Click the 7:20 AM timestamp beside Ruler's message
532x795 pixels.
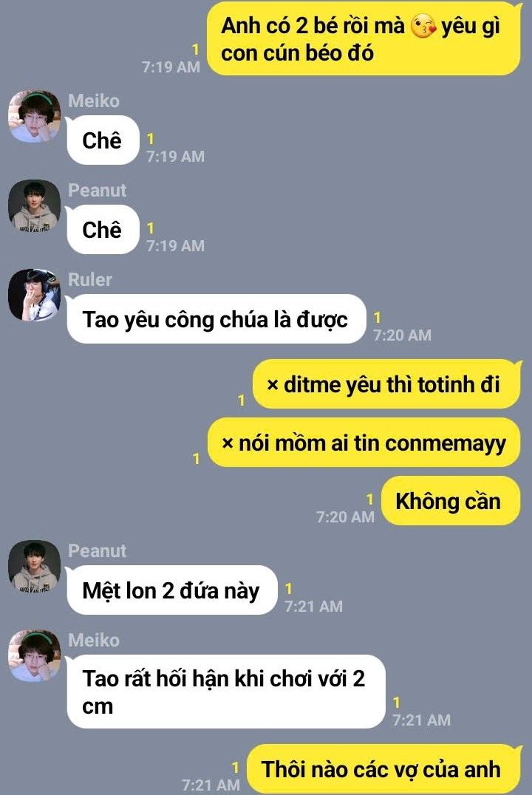(402, 335)
